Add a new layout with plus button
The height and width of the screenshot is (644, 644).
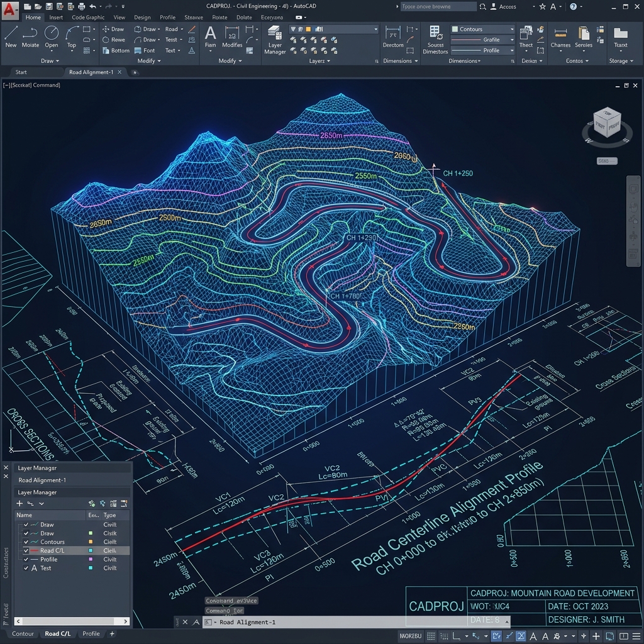112,634
